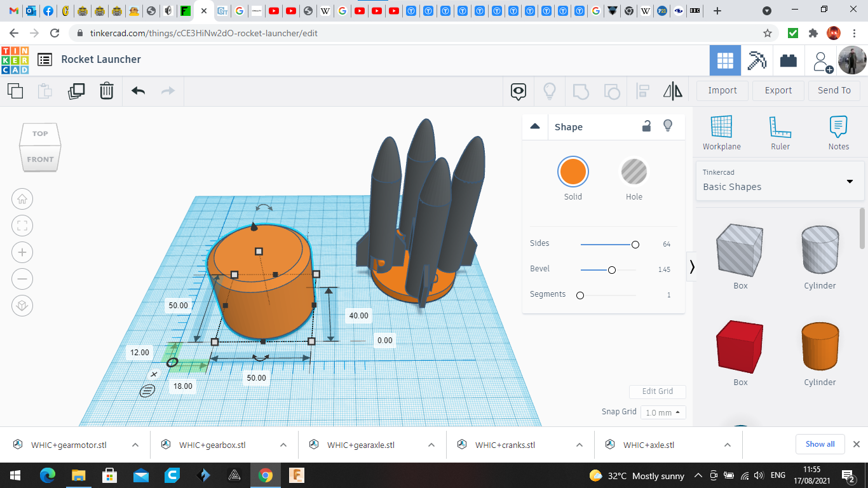Click the Mirror tool icon
This screenshot has width=868, height=488.
(x=672, y=91)
